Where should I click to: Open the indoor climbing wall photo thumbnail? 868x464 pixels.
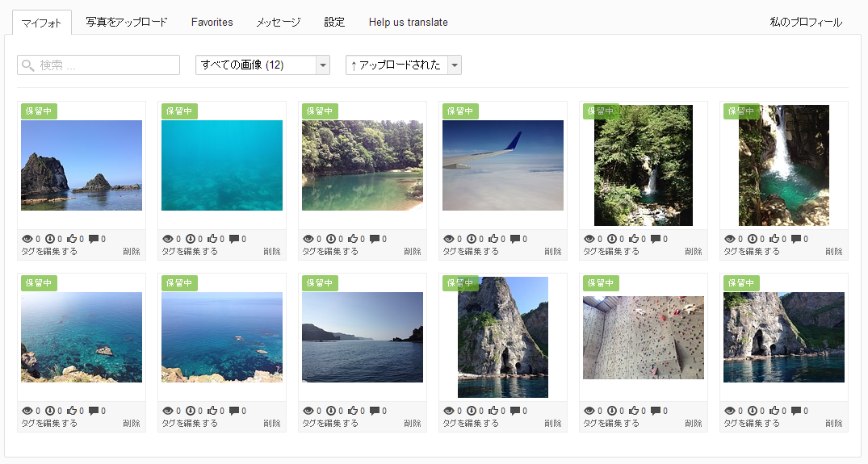click(x=644, y=337)
